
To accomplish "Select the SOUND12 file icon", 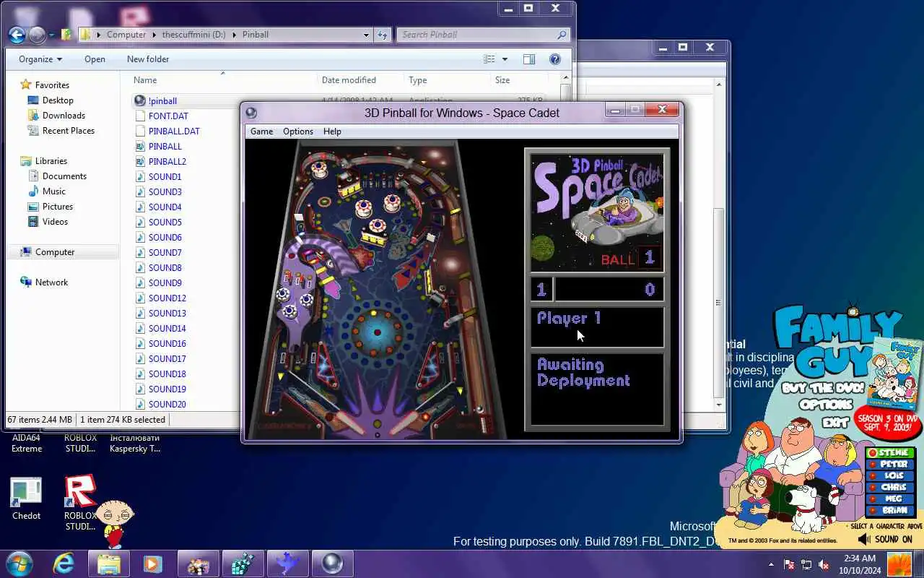I will (x=141, y=298).
